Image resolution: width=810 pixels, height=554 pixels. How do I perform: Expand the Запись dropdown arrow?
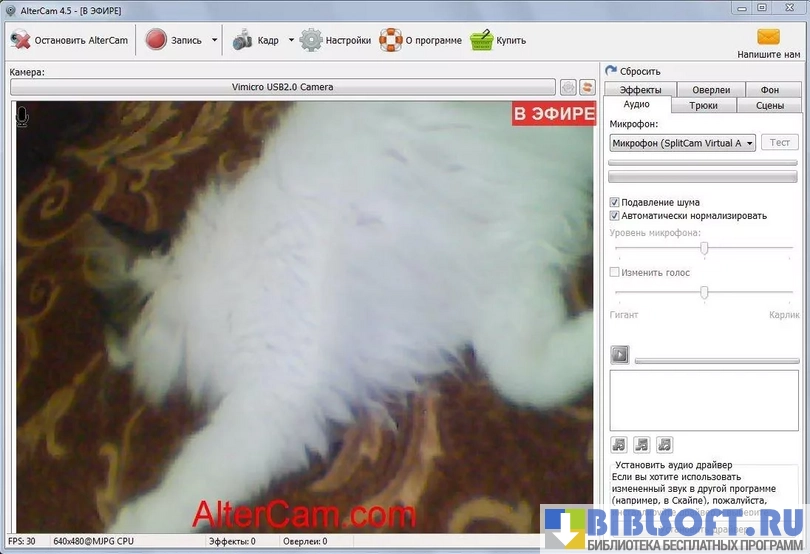click(x=214, y=41)
